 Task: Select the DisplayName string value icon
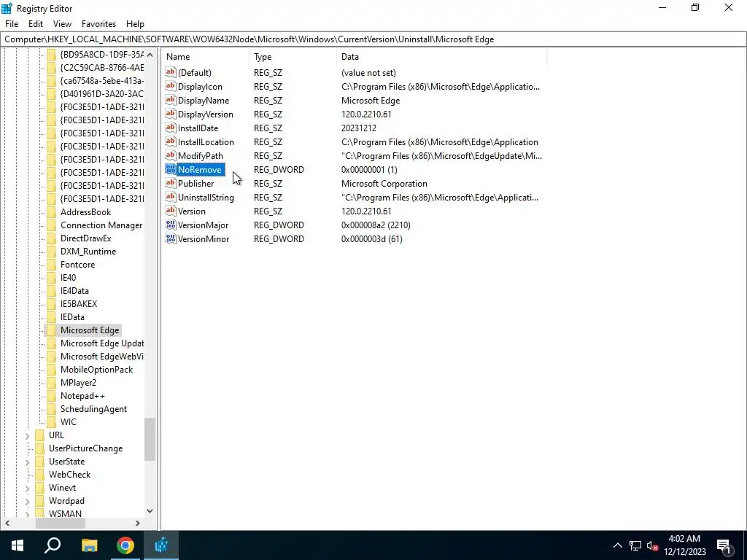(x=171, y=100)
